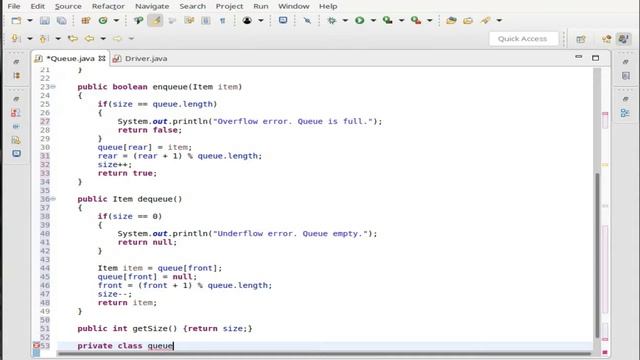Open the Next Annotation dropdown arrow
Viewport: 640px width, 360px height.
point(29,38)
